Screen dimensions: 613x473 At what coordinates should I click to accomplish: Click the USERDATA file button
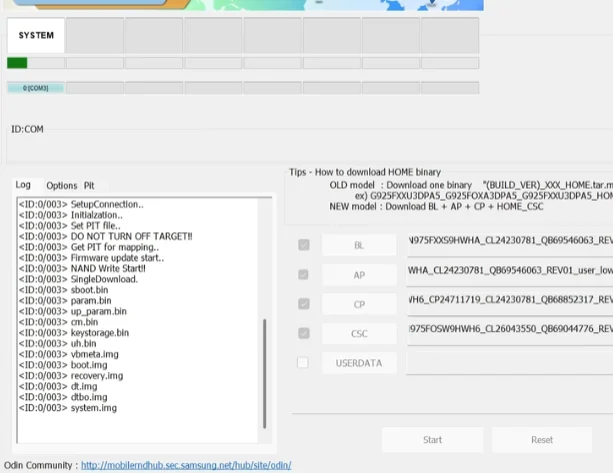[359, 363]
